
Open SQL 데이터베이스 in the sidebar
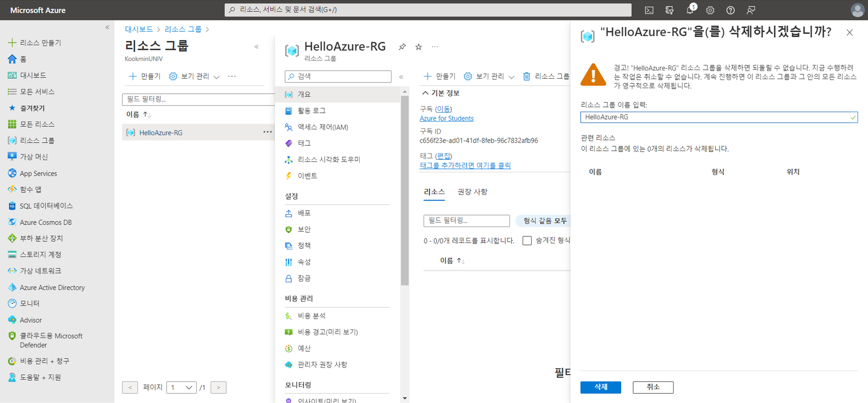point(40,206)
